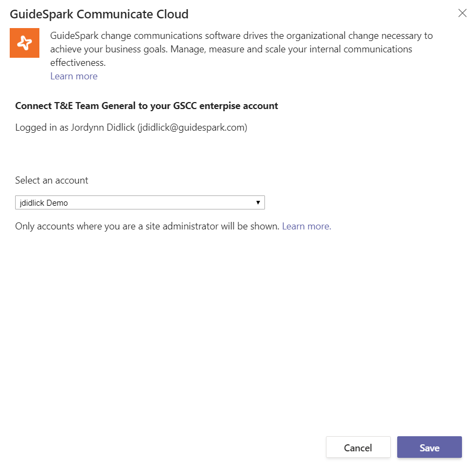Click the GuideSpark change communications description text
476x467 pixels.
pyautogui.click(x=241, y=36)
